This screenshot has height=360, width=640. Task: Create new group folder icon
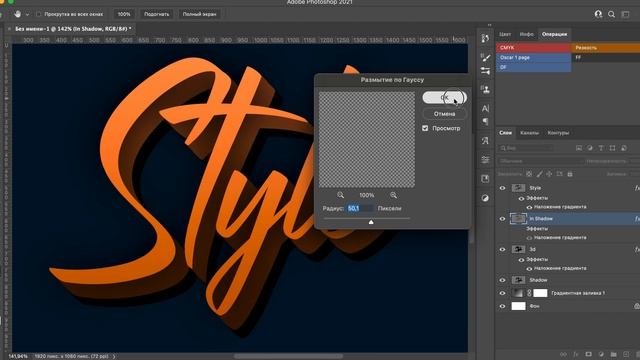tap(613, 354)
